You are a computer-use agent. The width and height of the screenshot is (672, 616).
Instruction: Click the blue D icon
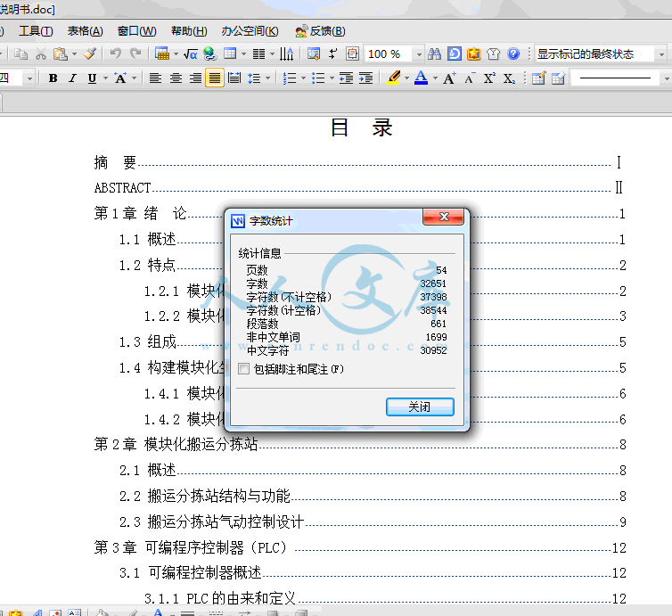click(455, 53)
